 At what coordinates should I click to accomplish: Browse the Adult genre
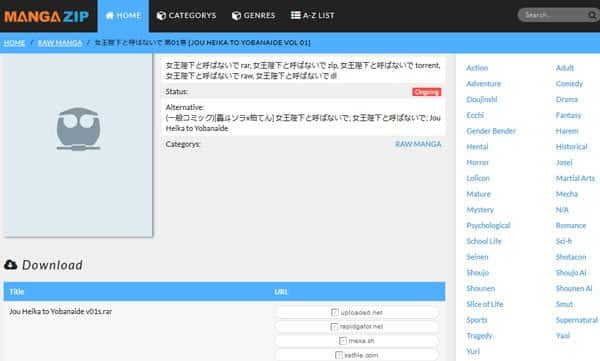(x=564, y=68)
